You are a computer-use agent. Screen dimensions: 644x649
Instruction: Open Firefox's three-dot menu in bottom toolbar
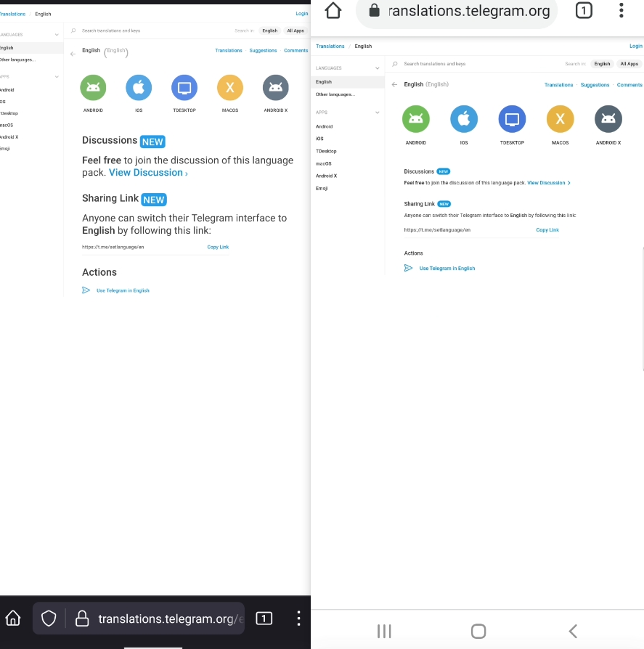click(298, 619)
